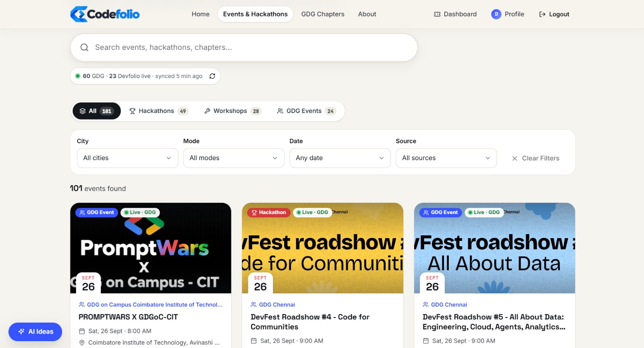Switch to the GDG Events tab
Image resolution: width=644 pixels, height=348 pixels.
point(306,111)
